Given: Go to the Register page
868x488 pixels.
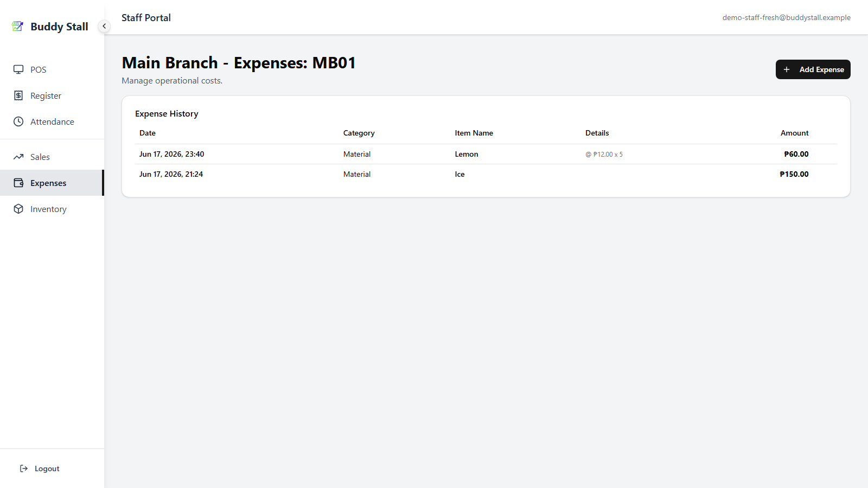Looking at the screenshot, I should (52, 95).
